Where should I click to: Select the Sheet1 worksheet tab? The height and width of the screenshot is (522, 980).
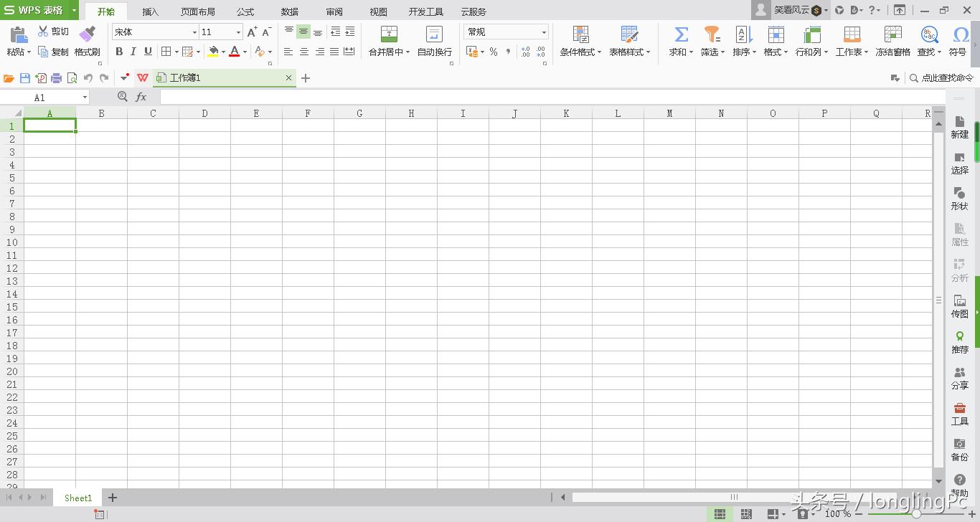pos(78,498)
